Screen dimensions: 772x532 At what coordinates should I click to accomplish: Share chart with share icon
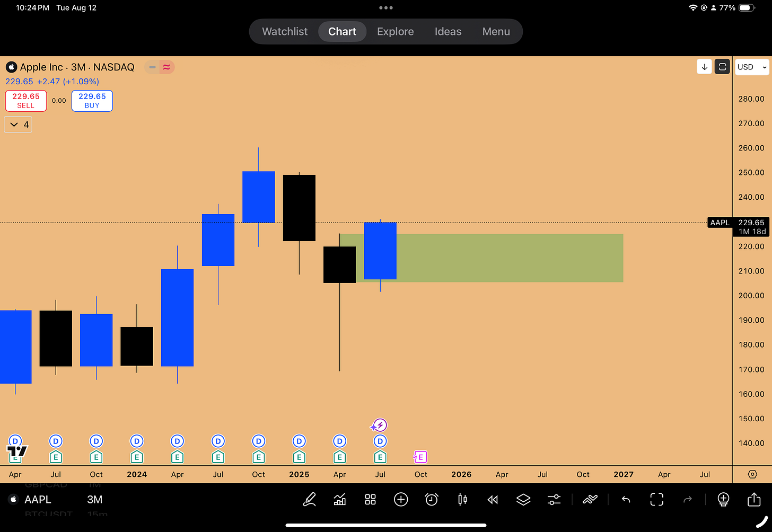click(x=753, y=499)
